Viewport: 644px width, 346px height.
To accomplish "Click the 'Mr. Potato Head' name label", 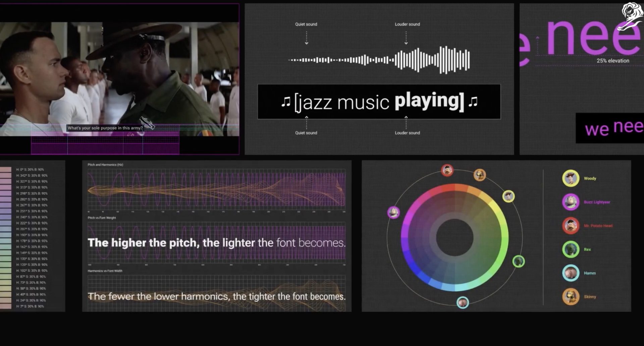I will [598, 226].
